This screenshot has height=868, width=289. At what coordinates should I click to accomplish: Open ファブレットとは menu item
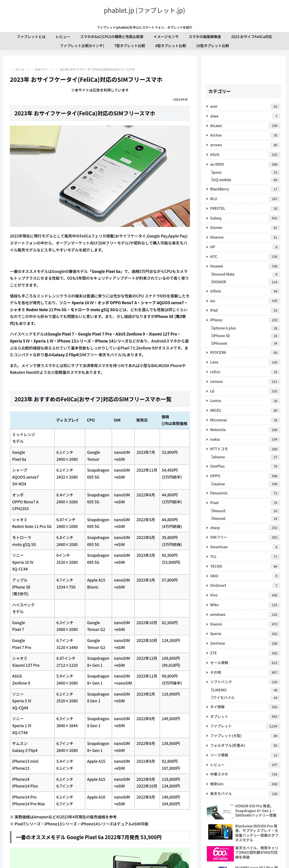pyautogui.click(x=31, y=37)
